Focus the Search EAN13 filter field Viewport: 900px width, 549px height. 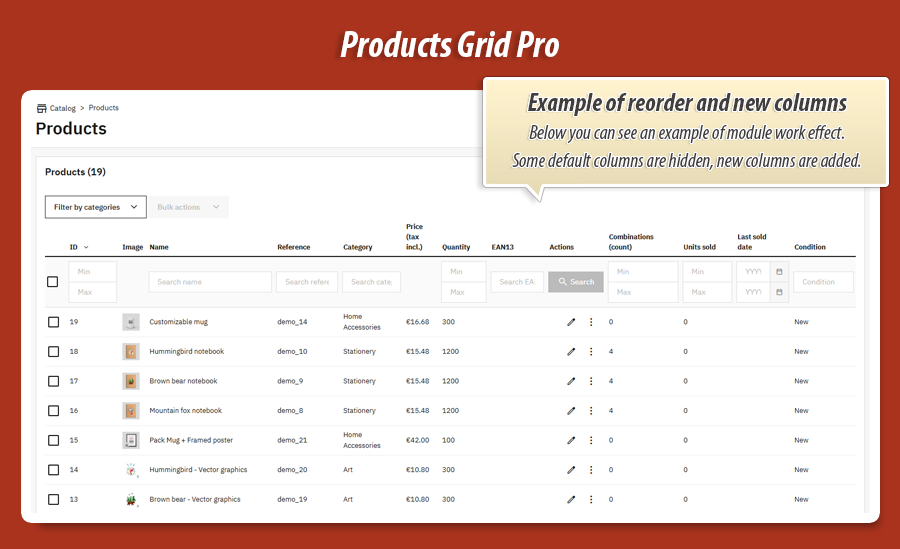517,282
